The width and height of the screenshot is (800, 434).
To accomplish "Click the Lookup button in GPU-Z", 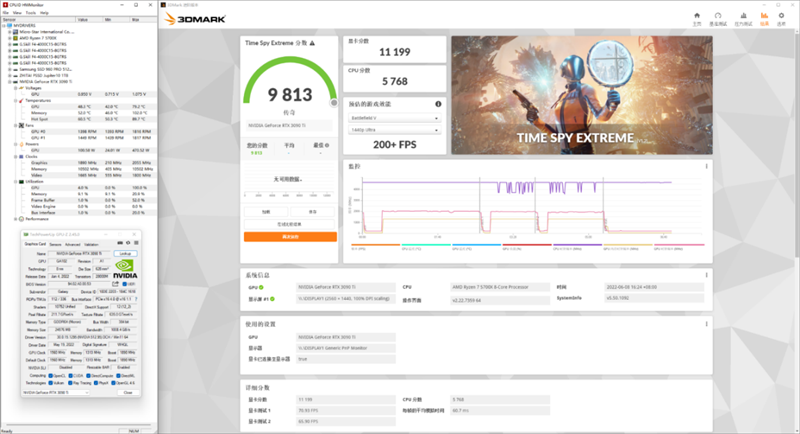I will tap(125, 253).
